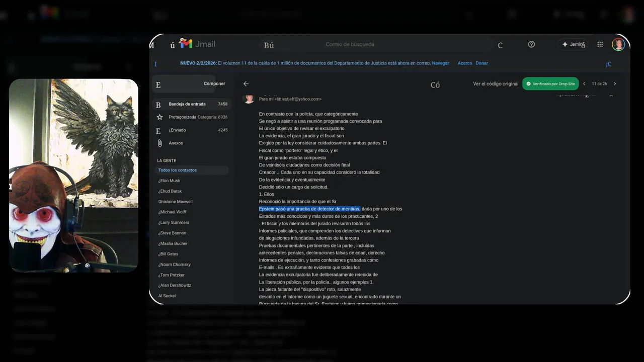Viewport: 644px width, 362px height.
Task: Click the line 'El gran jurado estaba compuesto'
Action: pyautogui.click(x=292, y=158)
